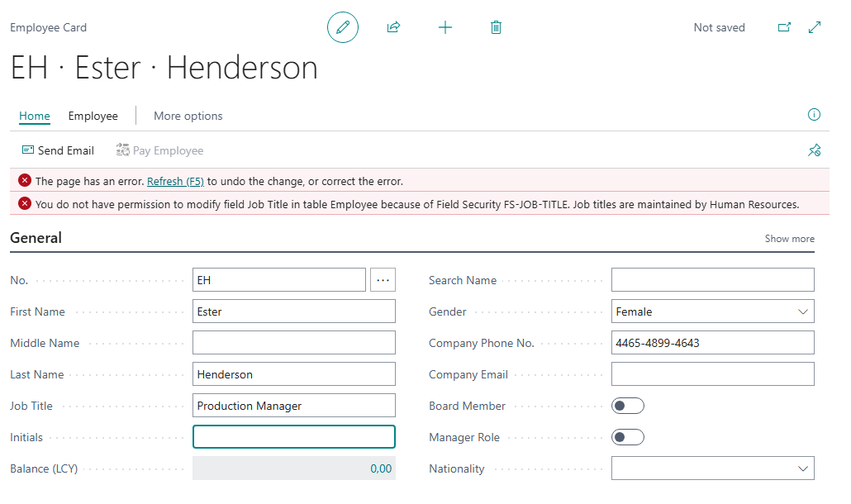Expand page with diagonal arrows icon
This screenshot has height=504, width=851.
pos(815,27)
